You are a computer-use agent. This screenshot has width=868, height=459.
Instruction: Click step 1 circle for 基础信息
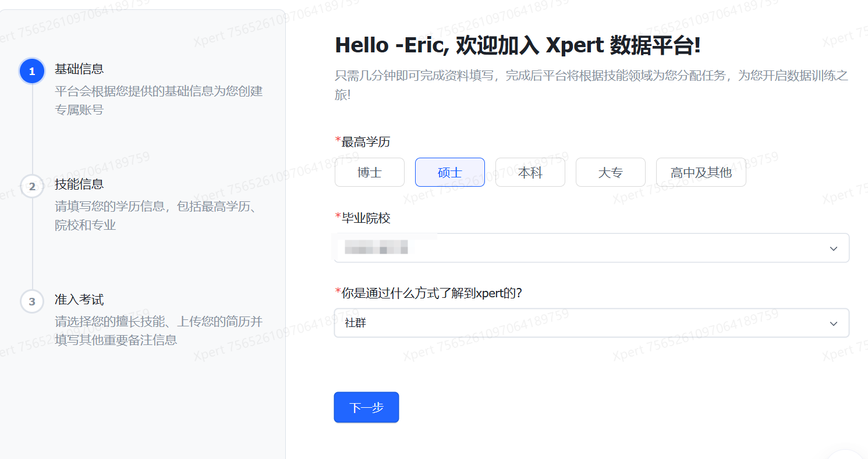click(x=32, y=71)
